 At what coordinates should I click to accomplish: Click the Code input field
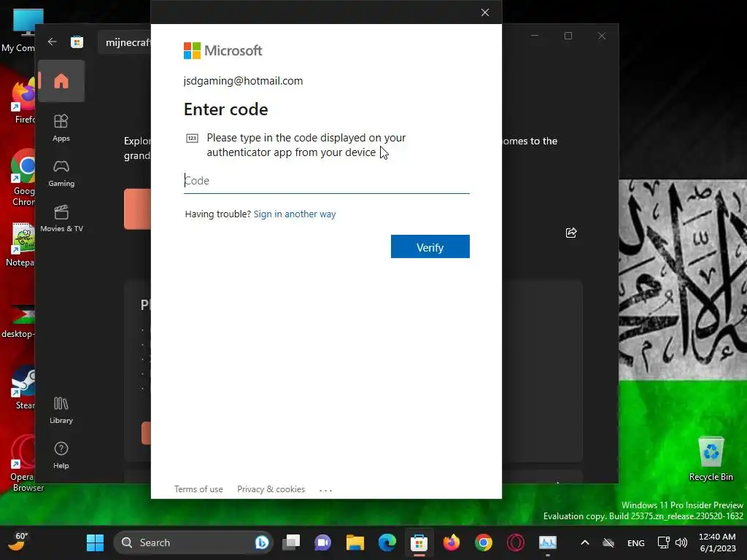click(326, 181)
